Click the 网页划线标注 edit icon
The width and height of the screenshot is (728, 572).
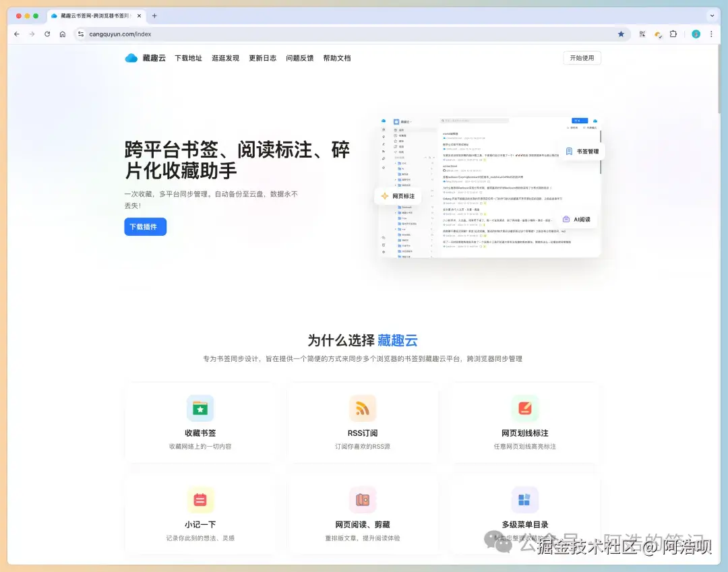tap(525, 408)
